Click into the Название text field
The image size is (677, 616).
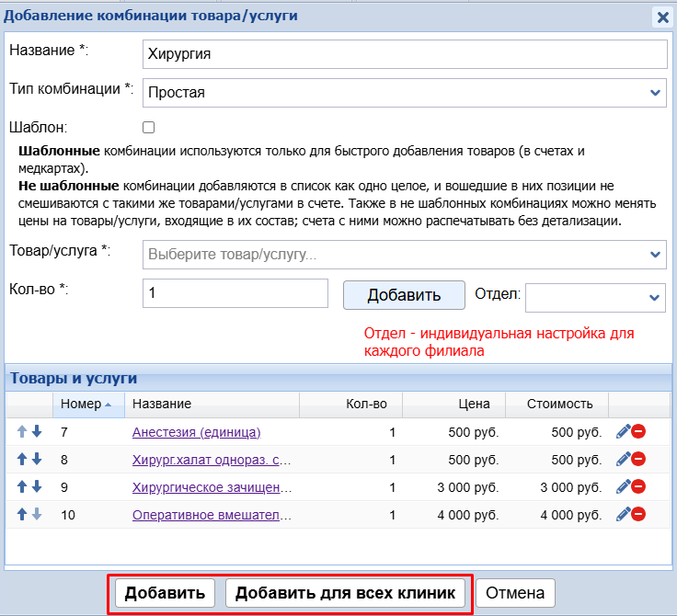pos(405,53)
